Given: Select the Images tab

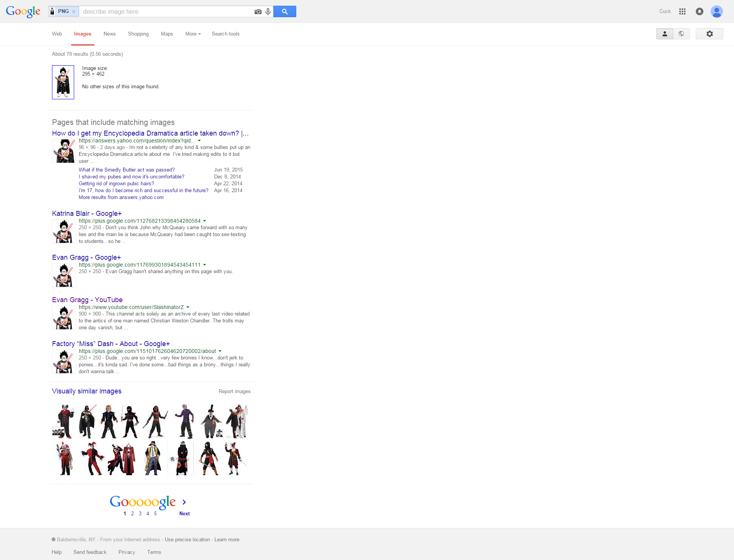Looking at the screenshot, I should tap(83, 34).
